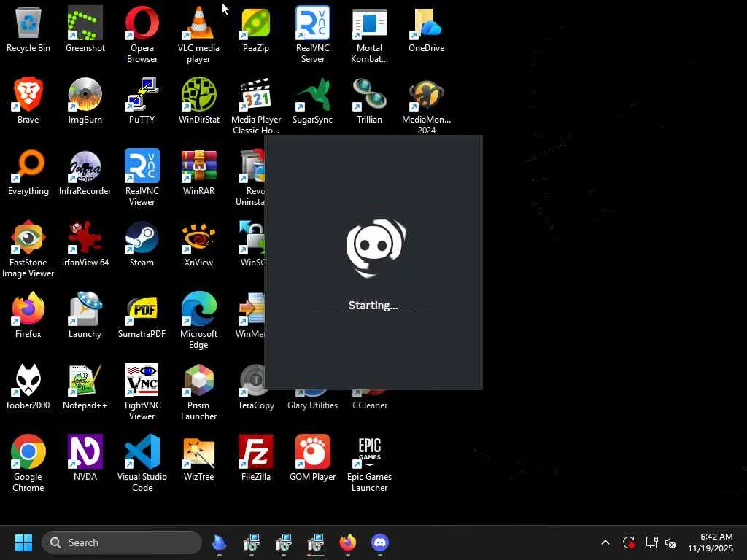Viewport: 747px width, 560px height.
Task: Open the XnView desktop shortcut
Action: [198, 244]
